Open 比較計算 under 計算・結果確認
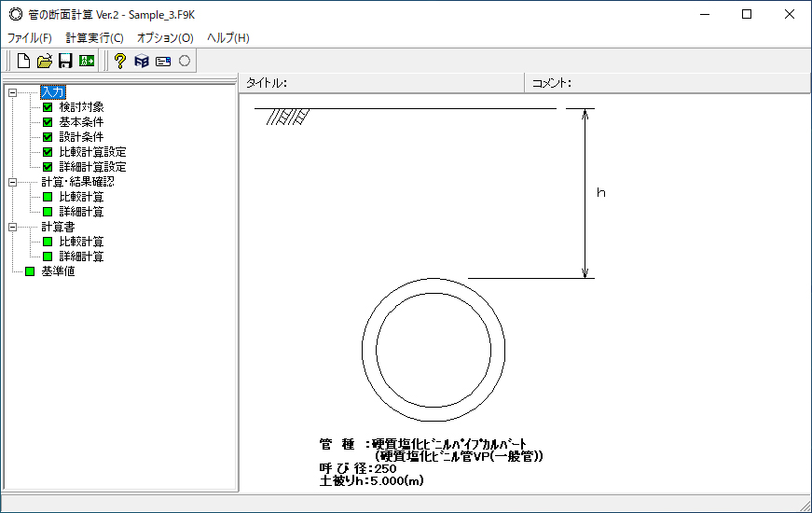812x513 pixels. click(81, 197)
